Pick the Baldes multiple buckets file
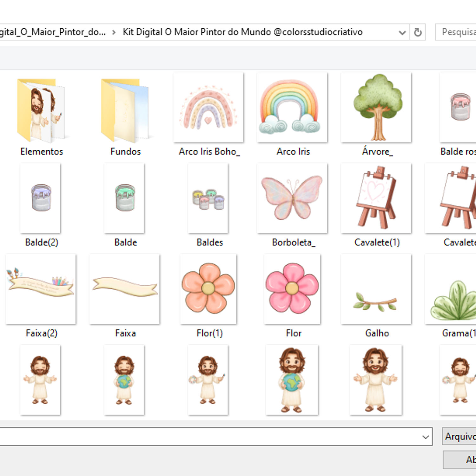476x476 pixels. tap(208, 198)
